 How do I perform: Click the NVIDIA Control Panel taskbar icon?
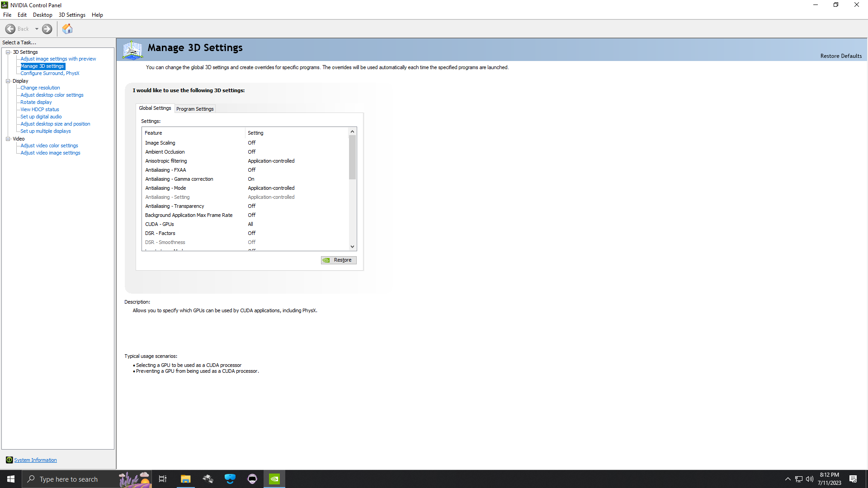pyautogui.click(x=274, y=479)
